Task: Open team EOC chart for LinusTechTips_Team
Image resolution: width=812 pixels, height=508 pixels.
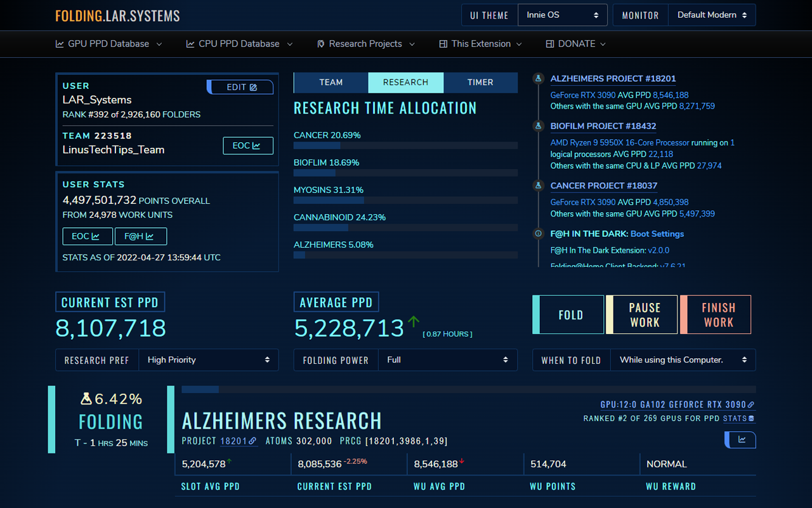Action: [x=247, y=145]
